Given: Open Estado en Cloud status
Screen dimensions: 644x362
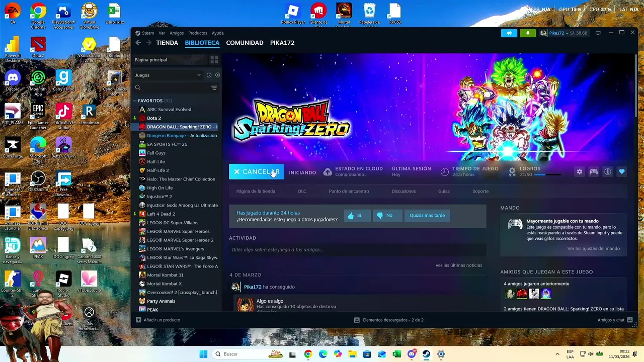Looking at the screenshot, I should click(x=353, y=171).
